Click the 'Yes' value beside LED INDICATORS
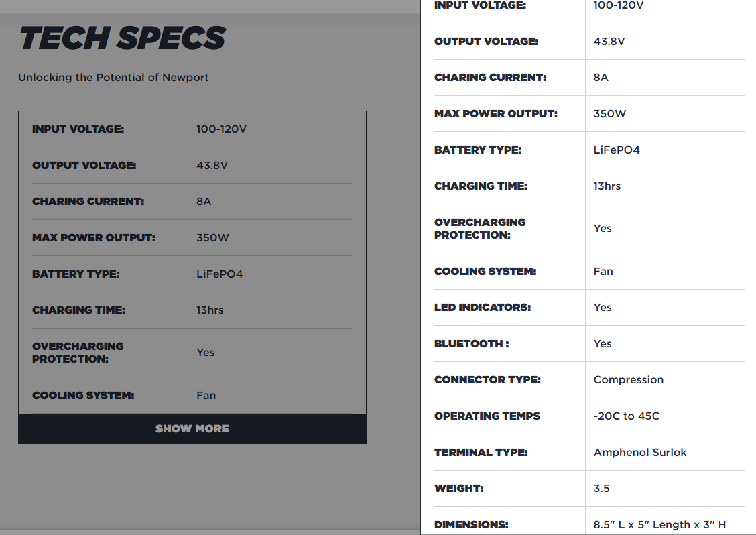 click(603, 307)
